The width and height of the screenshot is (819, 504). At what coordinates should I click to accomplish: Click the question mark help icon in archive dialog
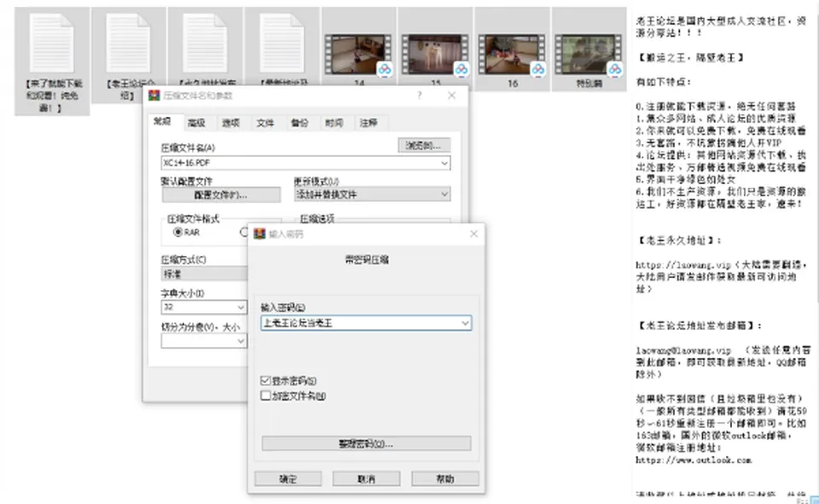click(420, 95)
